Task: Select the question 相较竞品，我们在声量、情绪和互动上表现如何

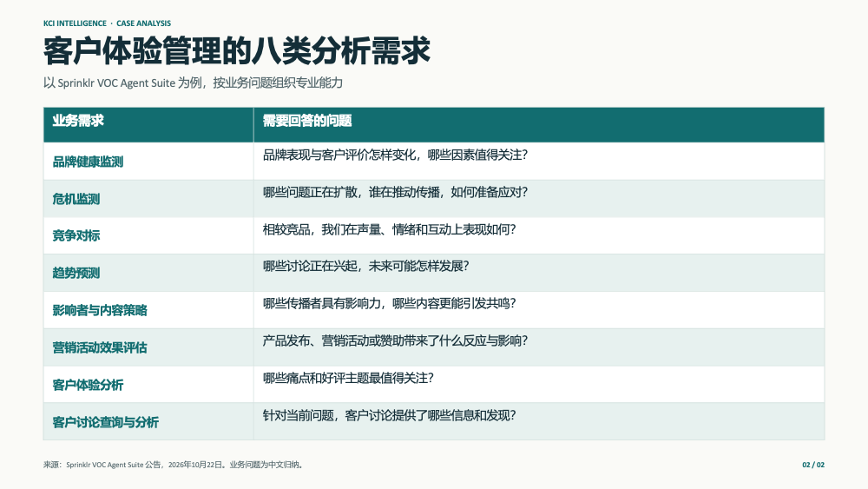Action: pos(389,229)
